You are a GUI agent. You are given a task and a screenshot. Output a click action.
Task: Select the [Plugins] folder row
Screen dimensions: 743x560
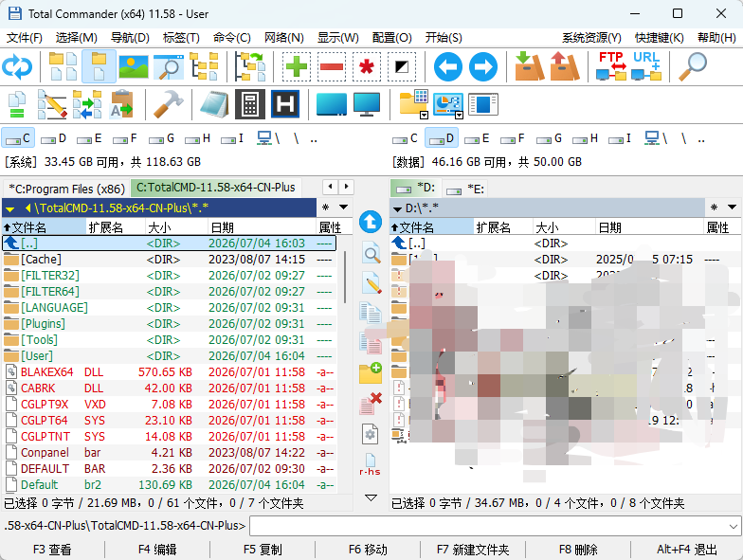pyautogui.click(x=169, y=324)
